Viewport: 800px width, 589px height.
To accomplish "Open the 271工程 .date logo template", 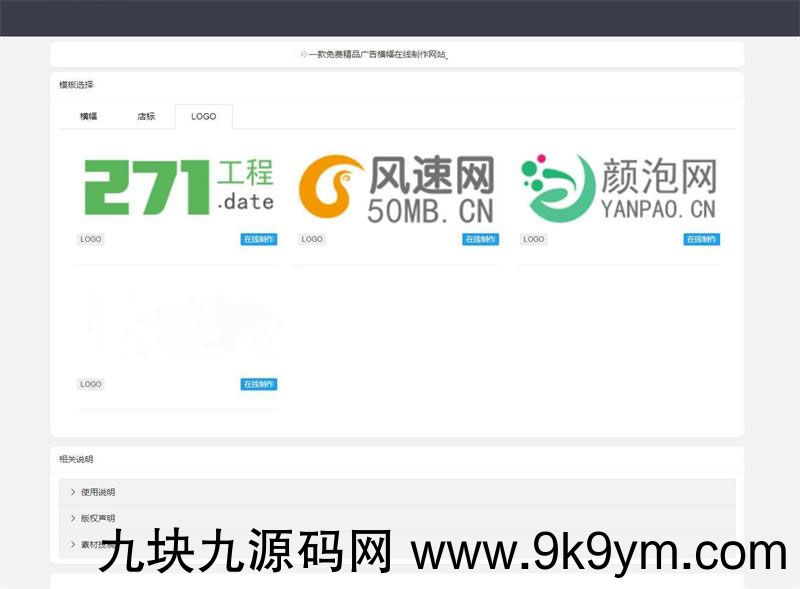I will coord(177,187).
